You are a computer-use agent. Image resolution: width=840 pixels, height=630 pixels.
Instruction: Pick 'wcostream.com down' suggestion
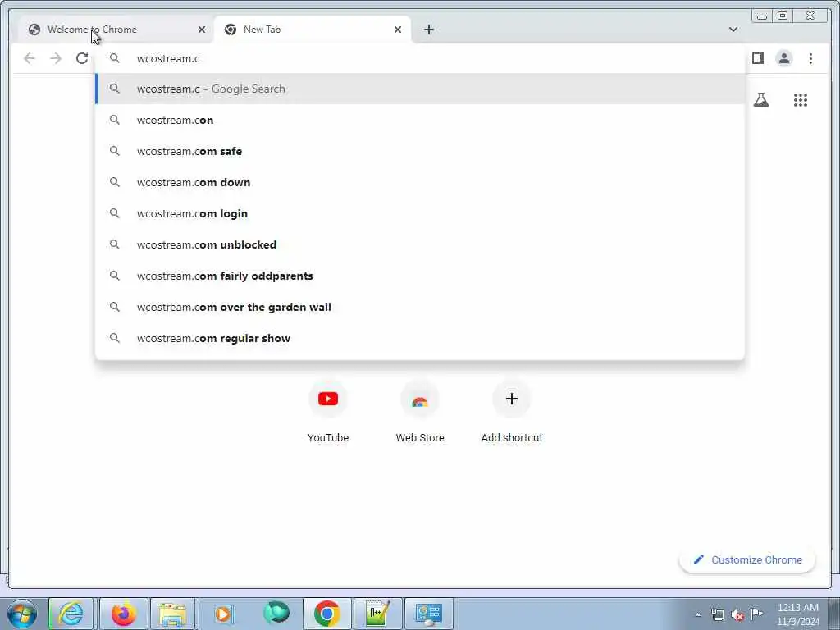coord(420,182)
